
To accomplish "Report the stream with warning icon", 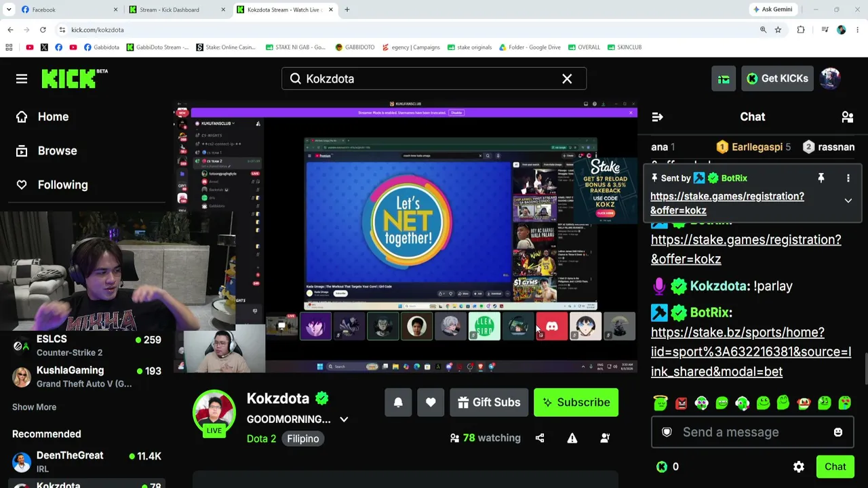I will pyautogui.click(x=572, y=438).
